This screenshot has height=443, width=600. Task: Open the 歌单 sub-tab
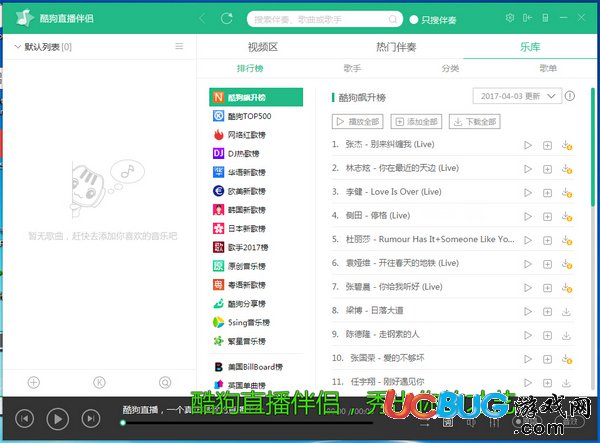point(548,68)
